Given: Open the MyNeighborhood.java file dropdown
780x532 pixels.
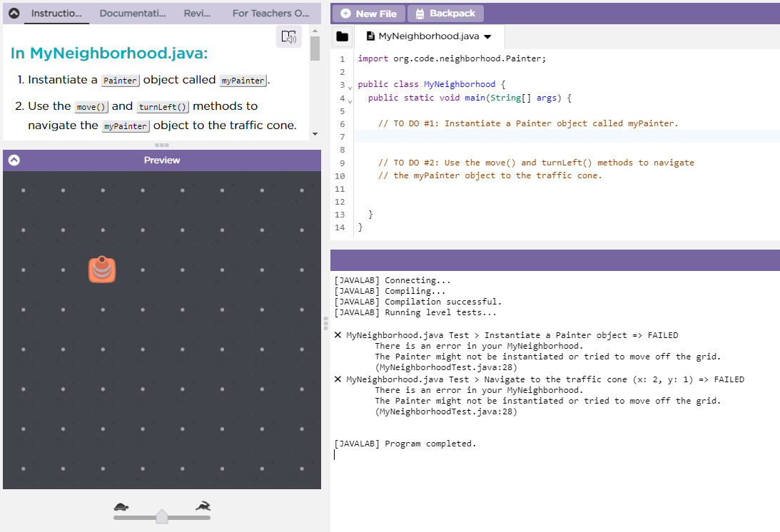Looking at the screenshot, I should [487, 36].
